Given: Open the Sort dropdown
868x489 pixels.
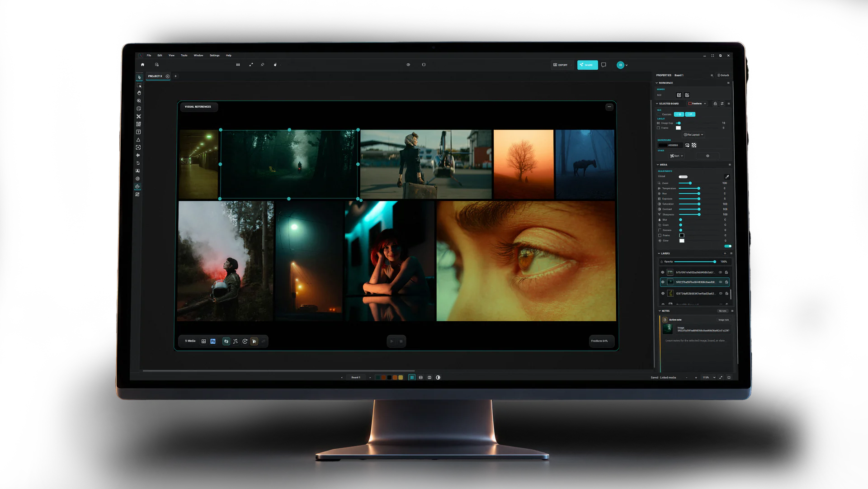Looking at the screenshot, I should coord(677,156).
